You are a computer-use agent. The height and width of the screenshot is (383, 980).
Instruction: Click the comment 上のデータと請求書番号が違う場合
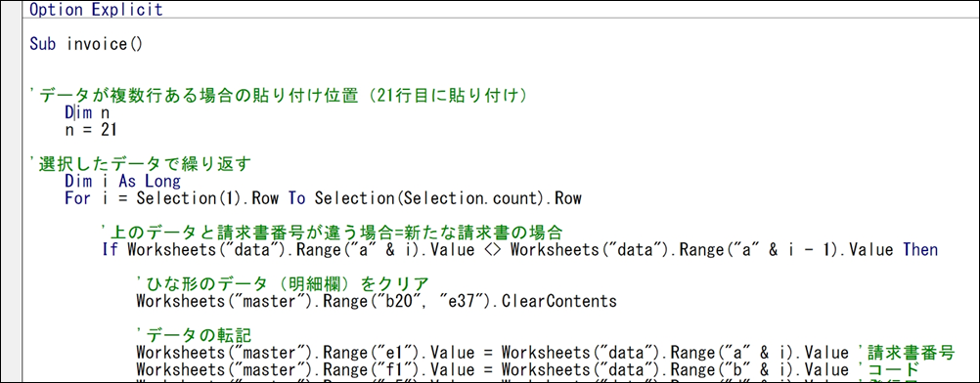332,234
